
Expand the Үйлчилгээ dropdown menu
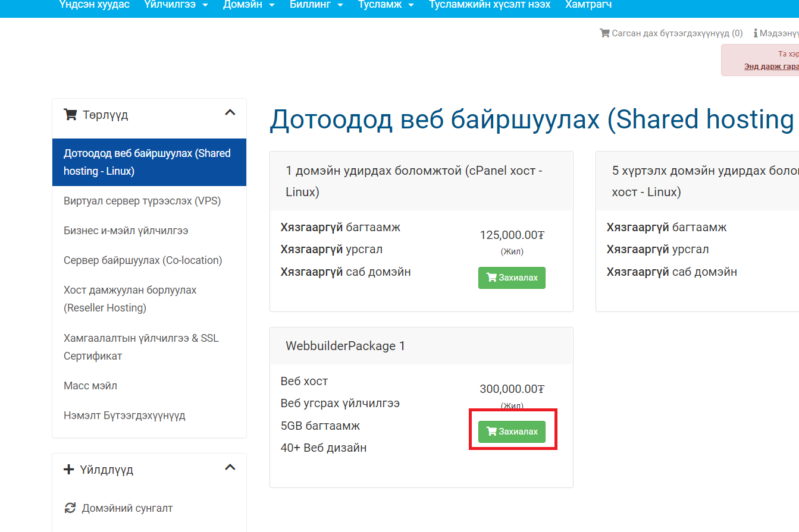coord(176,5)
